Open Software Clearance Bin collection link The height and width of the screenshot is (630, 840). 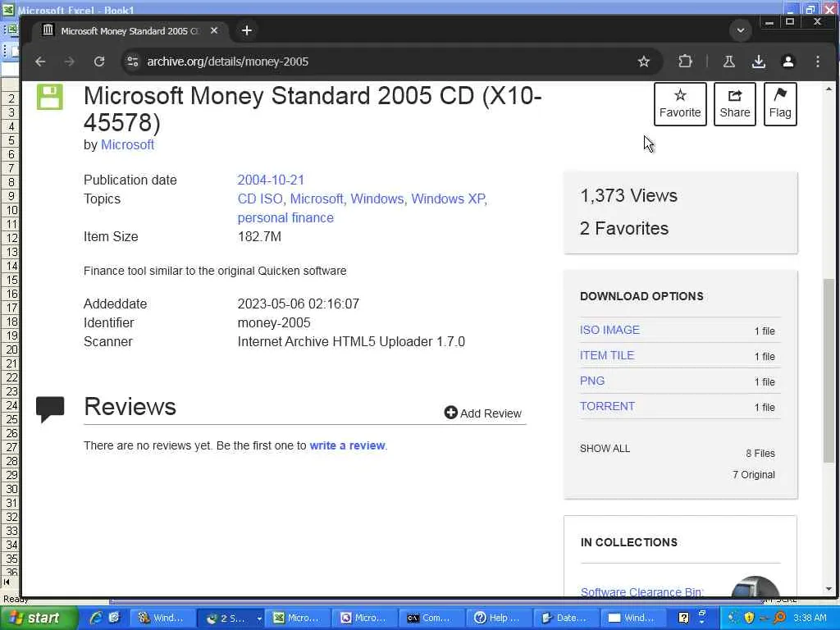[x=641, y=592]
